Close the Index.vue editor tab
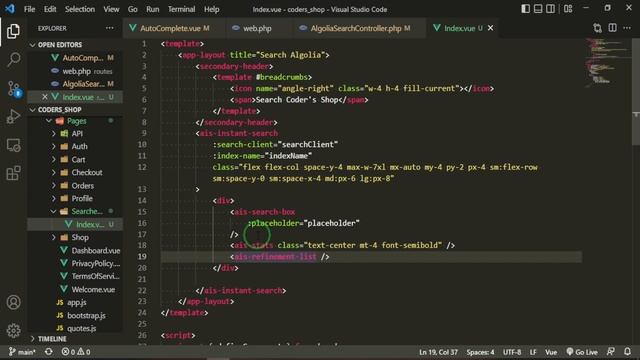640x360 pixels. pyautogui.click(x=490, y=28)
